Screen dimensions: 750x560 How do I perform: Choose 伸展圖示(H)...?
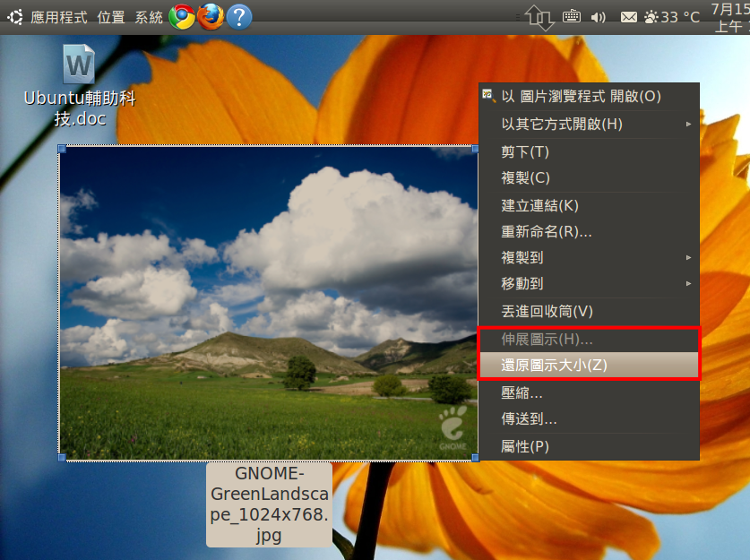coord(589,340)
